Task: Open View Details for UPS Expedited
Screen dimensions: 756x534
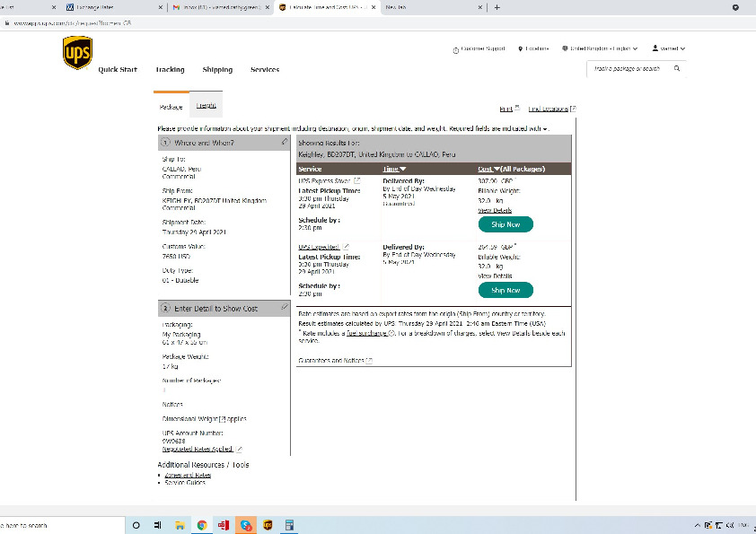Action: [495, 276]
